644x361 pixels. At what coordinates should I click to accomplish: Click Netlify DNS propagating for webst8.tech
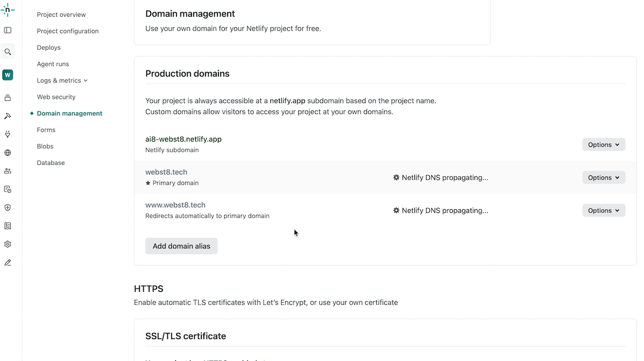pyautogui.click(x=445, y=178)
